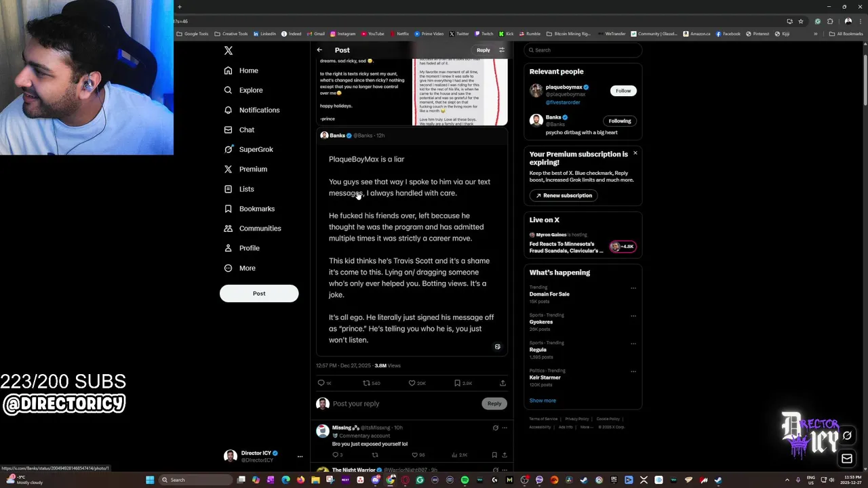Open All Bookmarks folder

846,34
